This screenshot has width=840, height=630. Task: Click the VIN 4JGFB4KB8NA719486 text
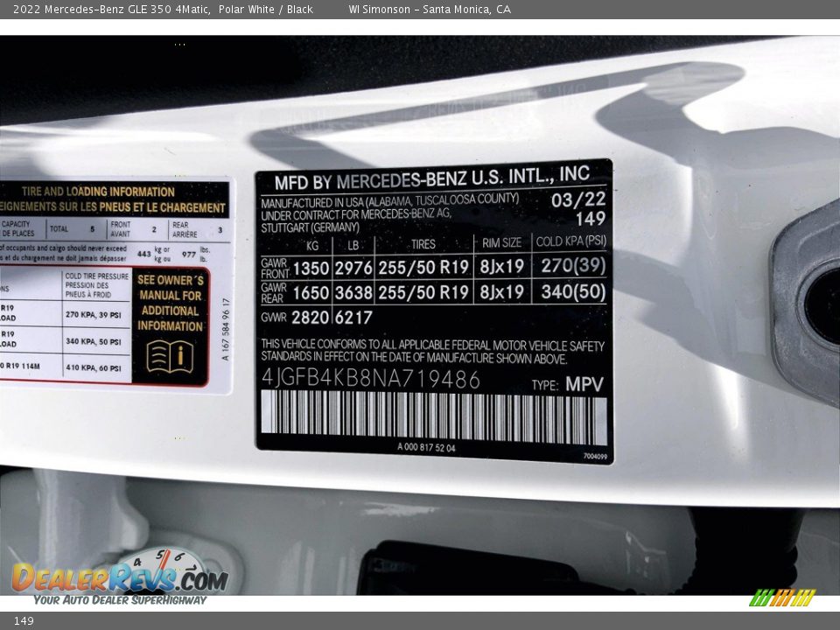point(371,379)
